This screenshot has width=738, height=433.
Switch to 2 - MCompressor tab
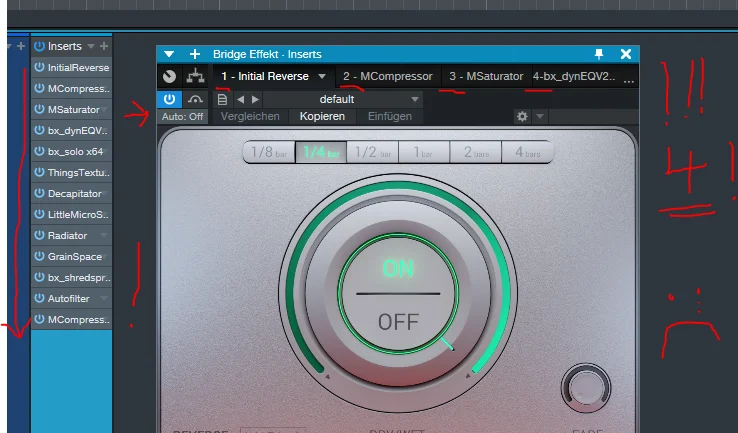point(387,76)
